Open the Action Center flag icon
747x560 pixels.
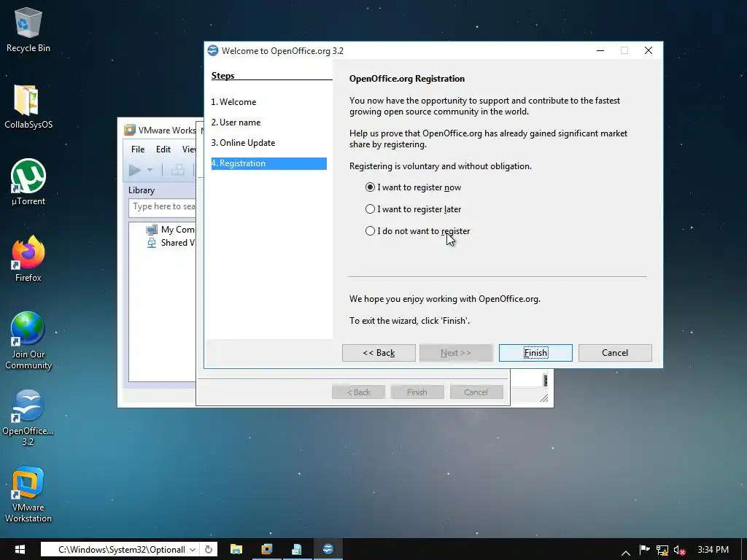644,550
